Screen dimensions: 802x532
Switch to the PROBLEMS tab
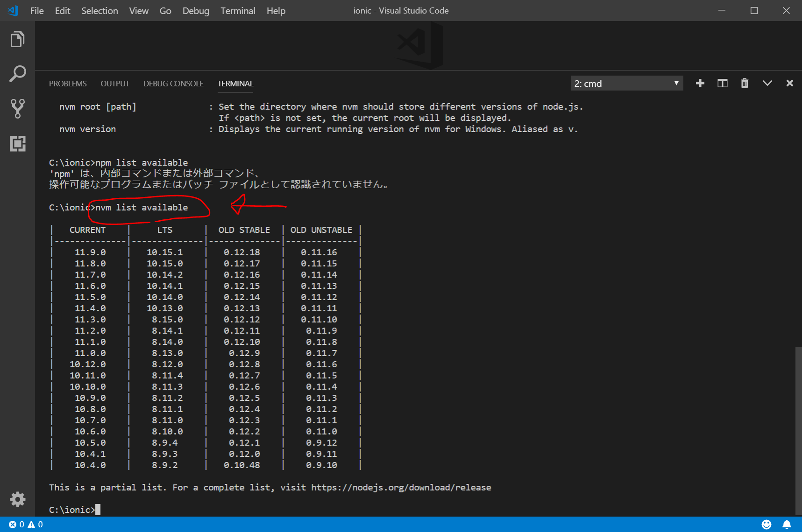coord(68,84)
